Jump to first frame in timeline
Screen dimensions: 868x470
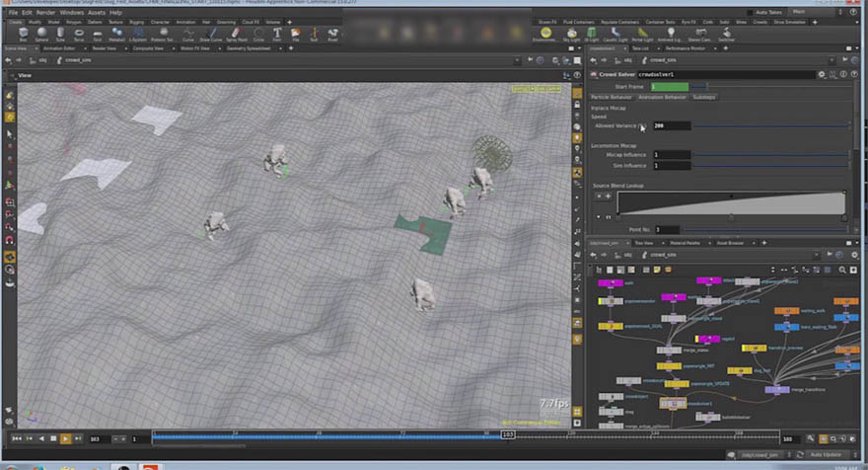(x=17, y=439)
